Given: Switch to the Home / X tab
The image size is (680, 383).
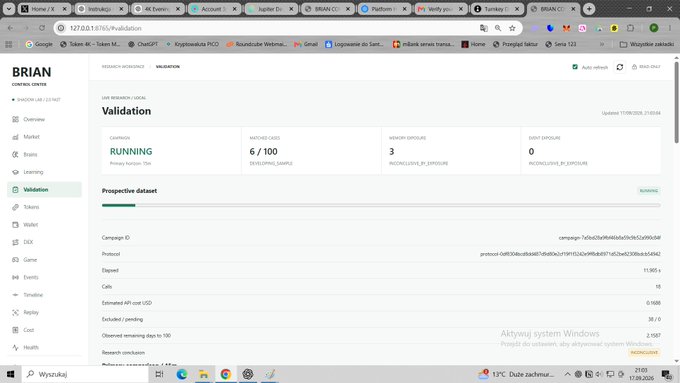Looking at the screenshot, I should click(x=43, y=9).
